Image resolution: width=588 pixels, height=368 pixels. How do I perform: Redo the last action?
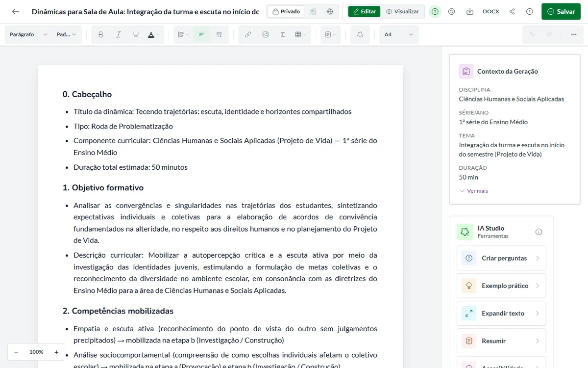click(x=549, y=35)
